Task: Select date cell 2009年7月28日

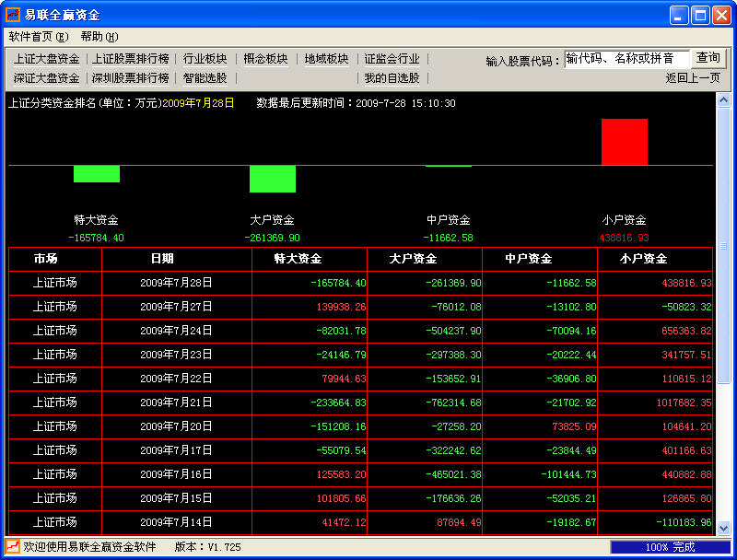Action: point(176,283)
